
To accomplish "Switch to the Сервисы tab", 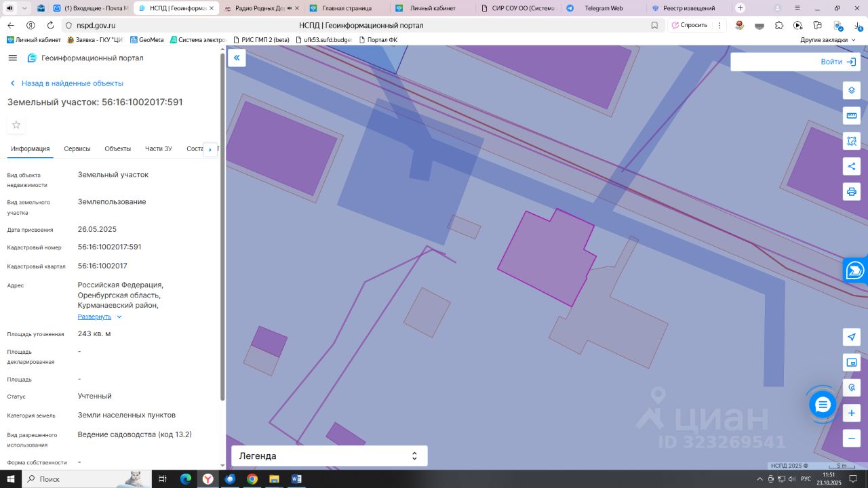I will pos(77,148).
